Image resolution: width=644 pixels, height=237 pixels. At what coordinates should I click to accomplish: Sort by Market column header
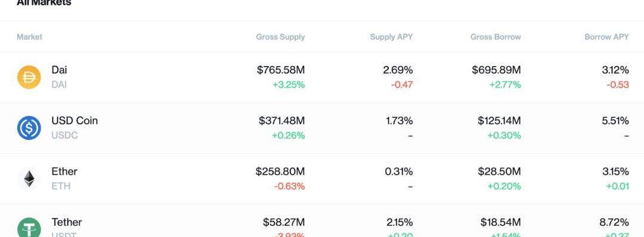point(30,37)
